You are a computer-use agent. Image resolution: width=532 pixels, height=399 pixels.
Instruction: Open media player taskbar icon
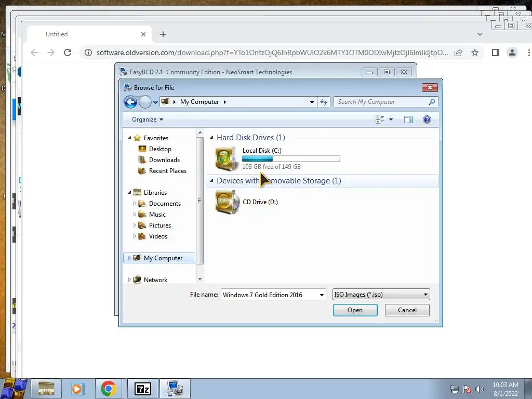pyautogui.click(x=77, y=389)
